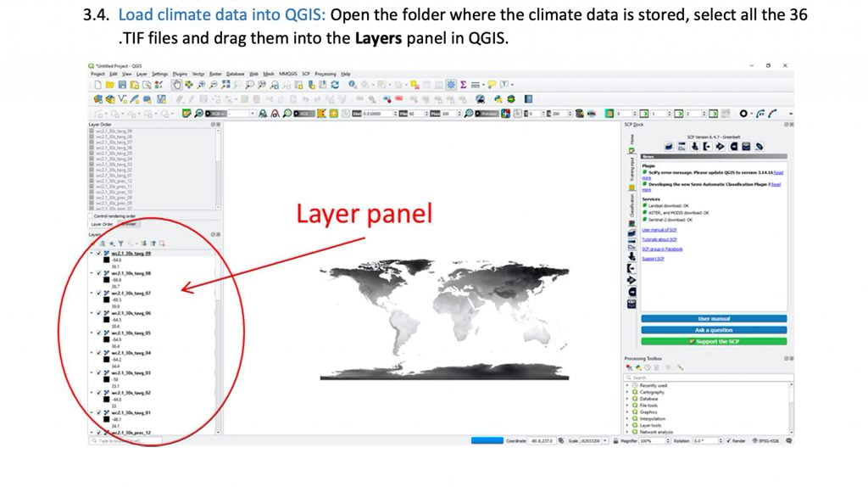Click the Save Project toolbar icon

tap(120, 85)
